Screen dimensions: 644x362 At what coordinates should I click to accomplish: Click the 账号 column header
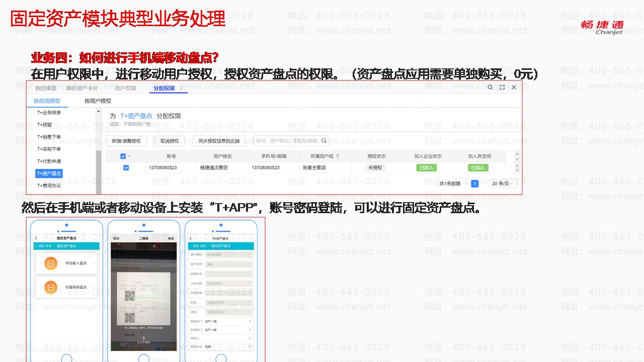172,156
